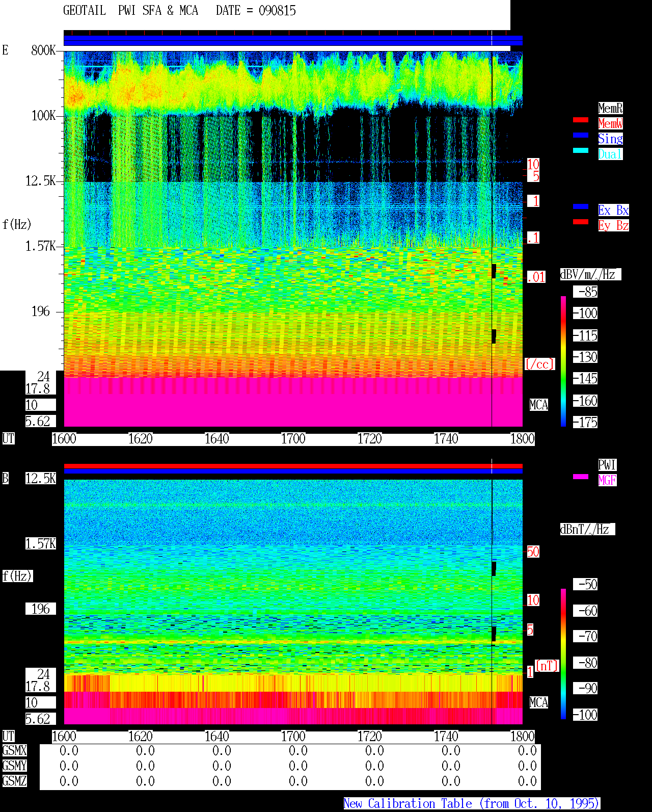Image resolution: width=652 pixels, height=812 pixels.
Task: Click the cyan Dual legend swatch
Action: click(581, 150)
